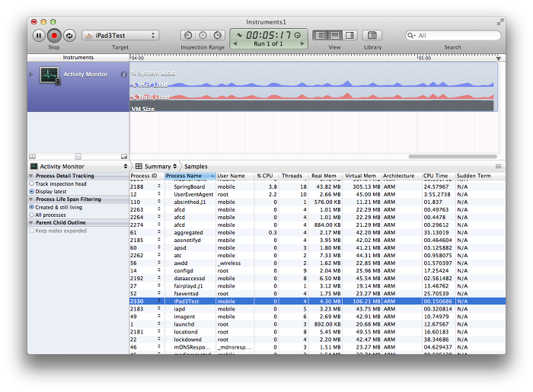Enter full screen using top-right arrows icon

[499, 22]
